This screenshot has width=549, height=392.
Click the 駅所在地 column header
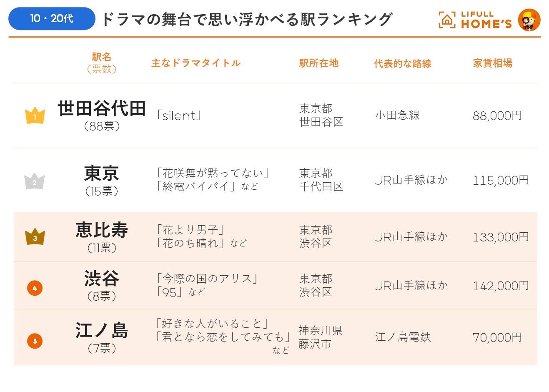pyautogui.click(x=319, y=63)
